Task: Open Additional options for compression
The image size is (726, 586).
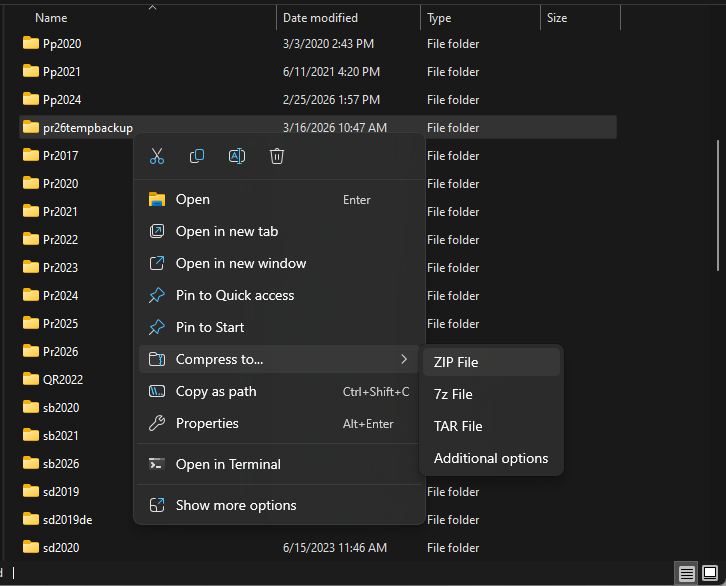Action: 491,458
